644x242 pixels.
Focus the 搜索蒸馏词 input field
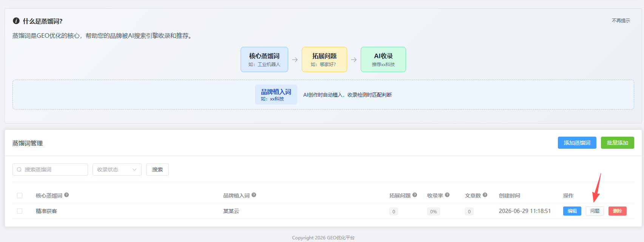[x=50, y=170]
